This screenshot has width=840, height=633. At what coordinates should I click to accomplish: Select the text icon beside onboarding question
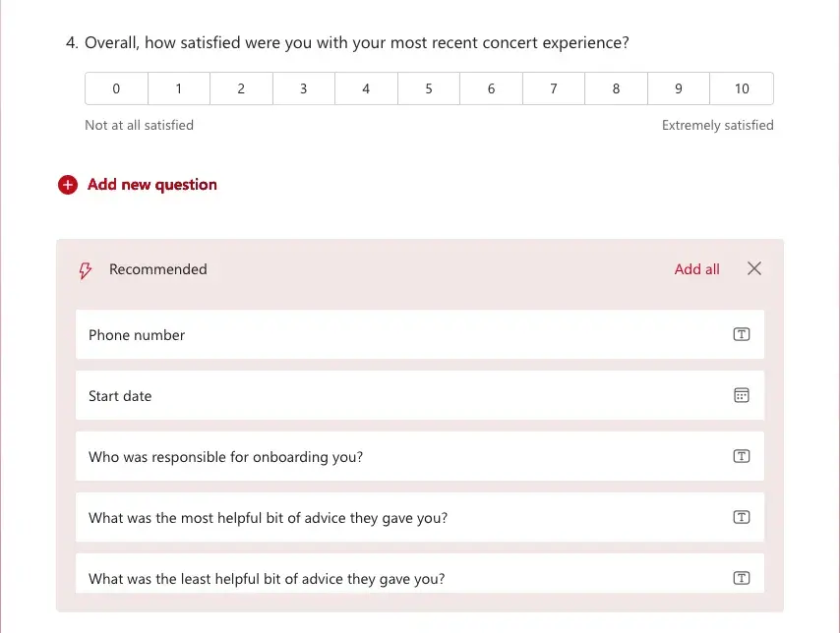coord(741,456)
